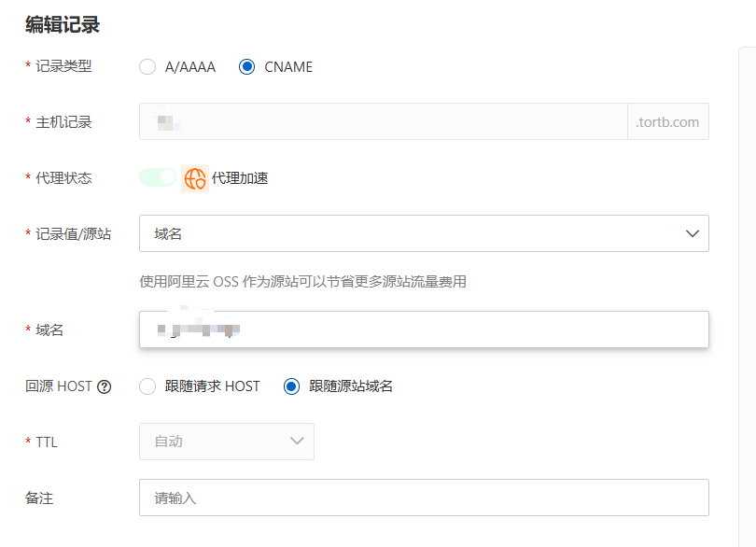Open the 回源 HOST help question icon
This screenshot has width=756, height=547.
105,386
